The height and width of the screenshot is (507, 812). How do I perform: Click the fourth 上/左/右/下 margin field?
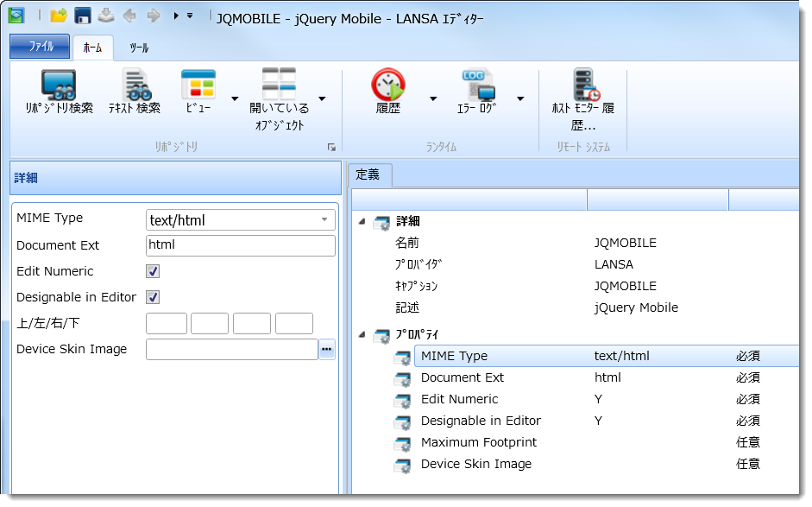294,324
